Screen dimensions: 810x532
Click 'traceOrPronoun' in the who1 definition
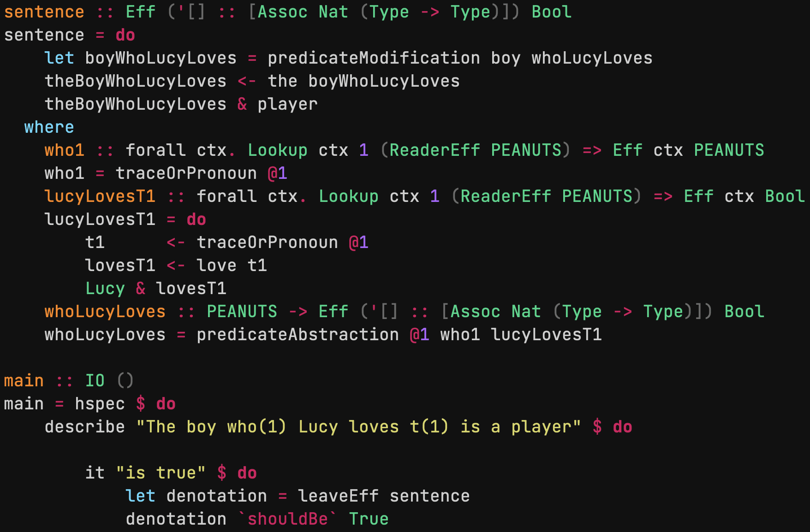186,173
